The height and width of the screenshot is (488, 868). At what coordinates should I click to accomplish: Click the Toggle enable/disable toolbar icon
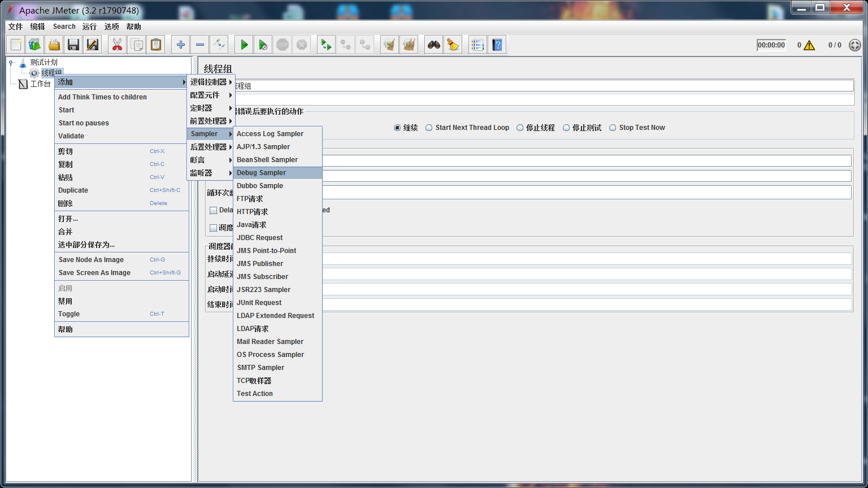(x=219, y=45)
